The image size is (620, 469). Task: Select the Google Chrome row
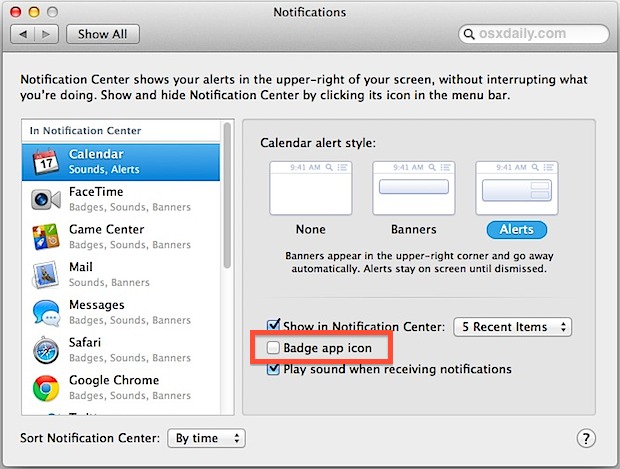pyautogui.click(x=121, y=388)
